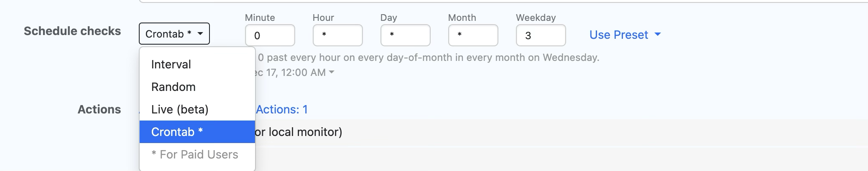Pick the Live (beta) schedule option
This screenshot has height=171, width=868.
(x=180, y=109)
